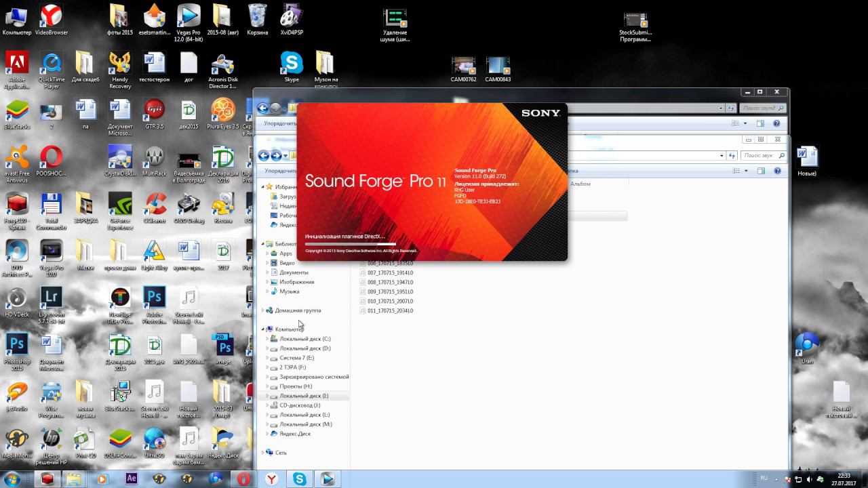Screen dimensions: 868x488
Task: Select the Компьютер desktop icon
Action: 17,20
